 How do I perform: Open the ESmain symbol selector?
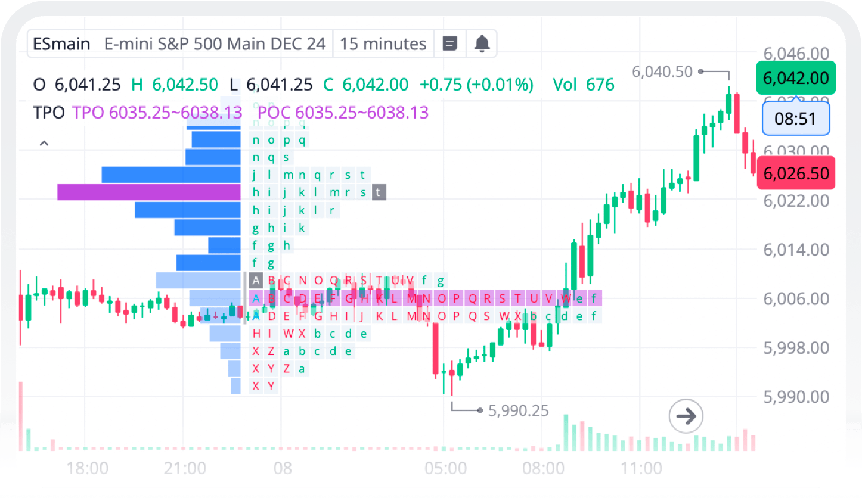tap(61, 43)
